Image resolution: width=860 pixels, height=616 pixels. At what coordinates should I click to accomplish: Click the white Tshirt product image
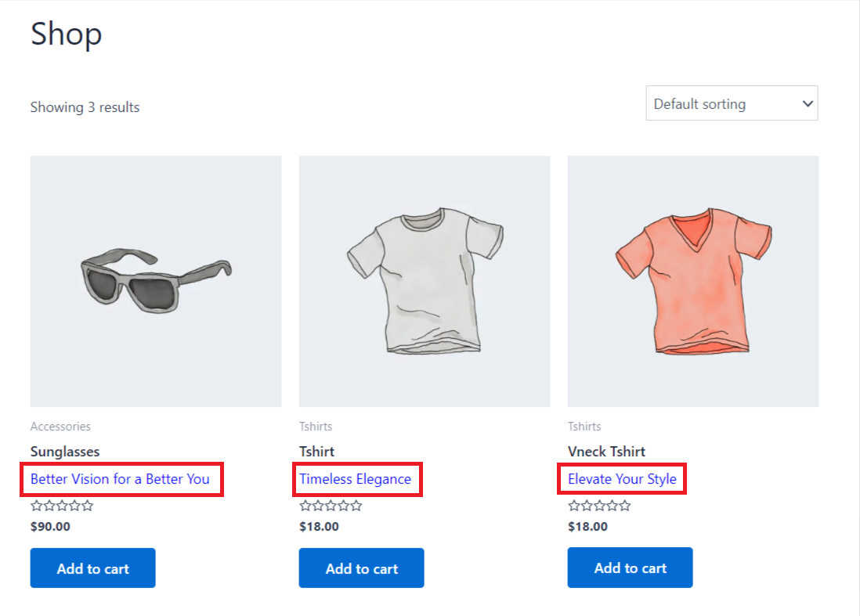coord(424,280)
